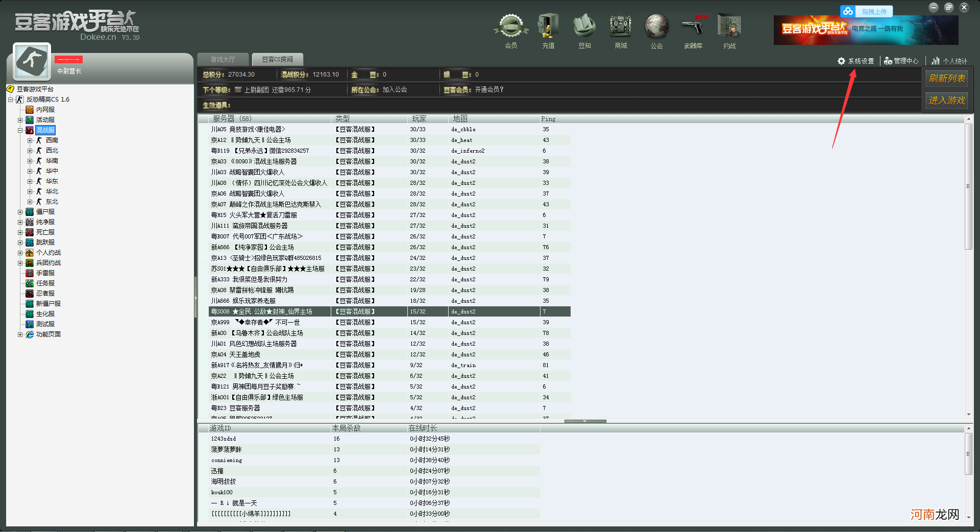Switch to the 游戏大厅 tab
Image resolution: width=980 pixels, height=532 pixels.
pyautogui.click(x=223, y=60)
